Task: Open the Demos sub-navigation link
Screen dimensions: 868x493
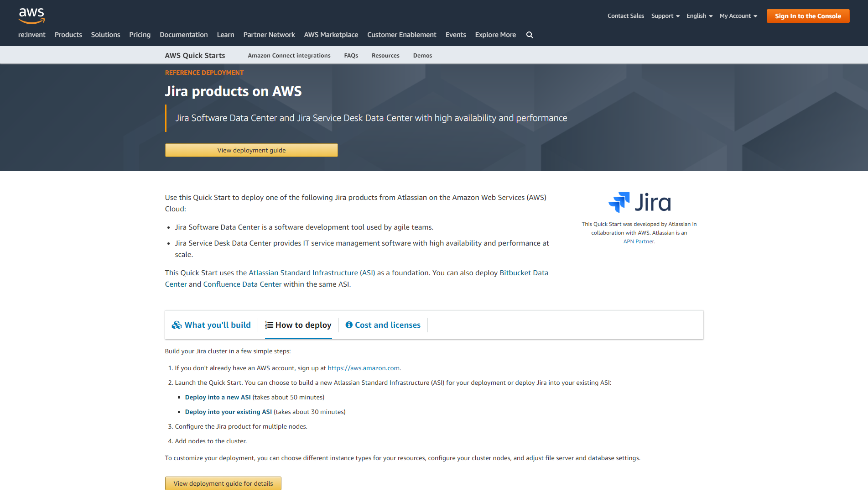Action: tap(422, 56)
